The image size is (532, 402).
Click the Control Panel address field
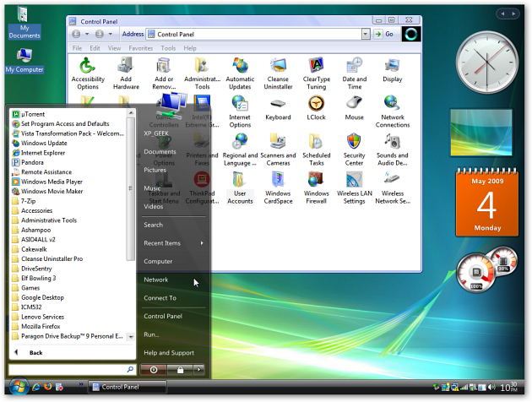254,34
